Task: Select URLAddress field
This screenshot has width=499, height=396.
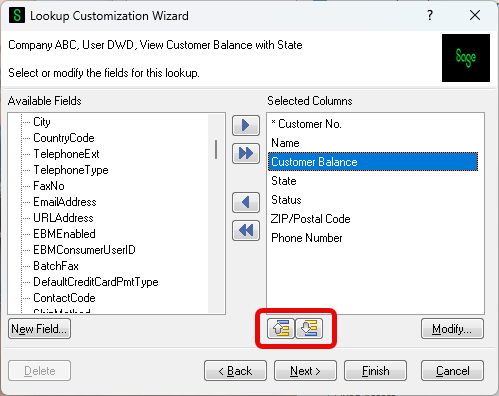Action: point(63,218)
